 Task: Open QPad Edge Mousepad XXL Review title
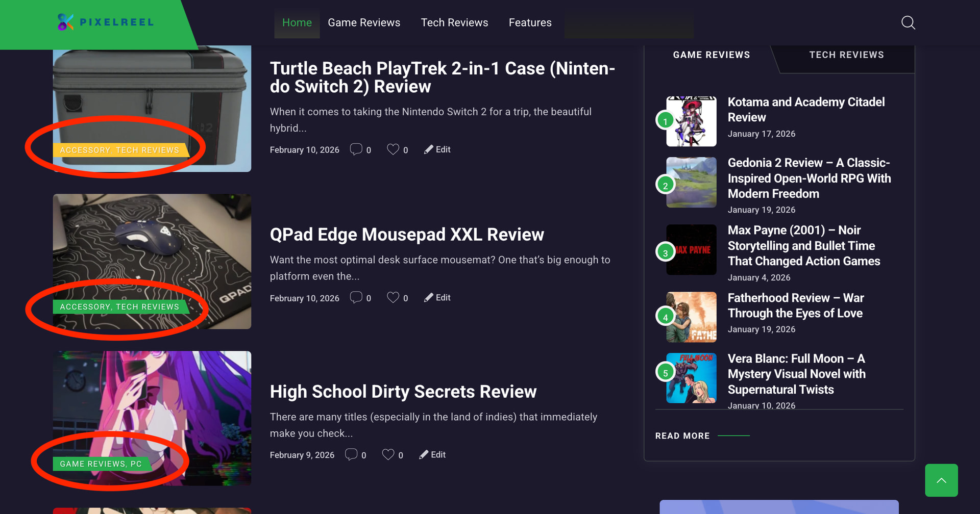pos(406,235)
